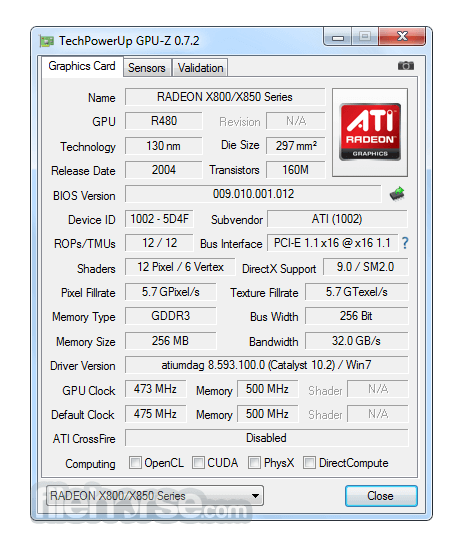Image resolution: width=464 pixels, height=554 pixels.
Task: Switch to the Graphics Card tab
Action: pyautogui.click(x=82, y=66)
